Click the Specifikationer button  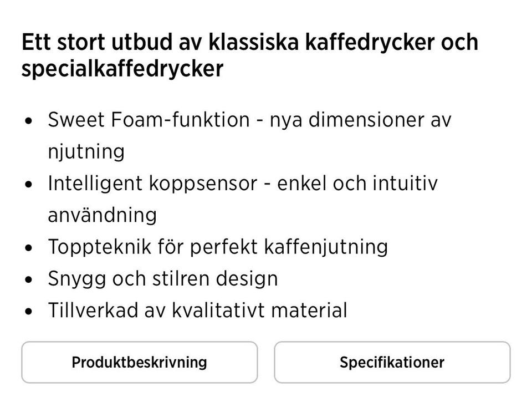coord(392,363)
